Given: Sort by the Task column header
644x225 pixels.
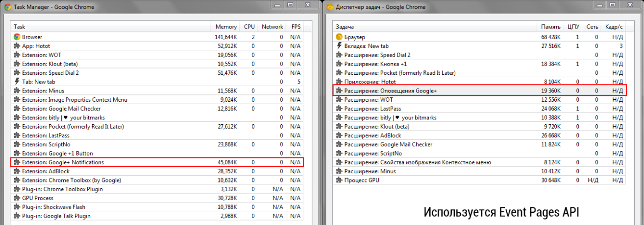Looking at the screenshot, I should point(111,27).
